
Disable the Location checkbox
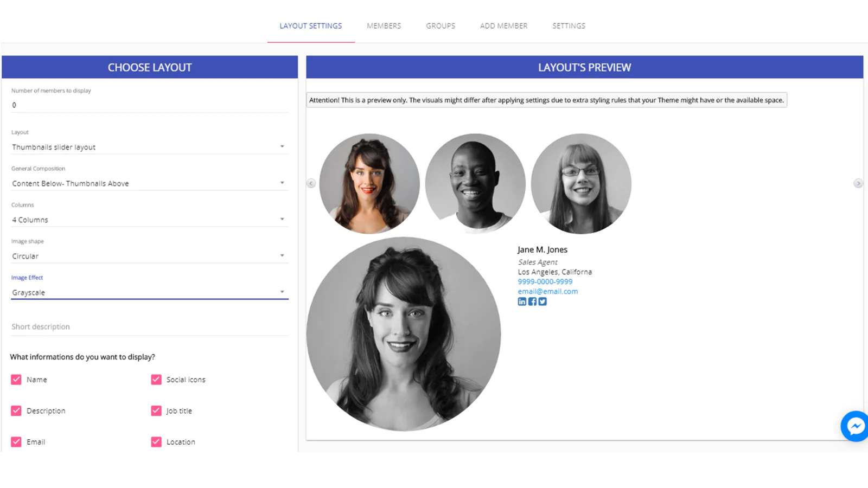tap(156, 441)
